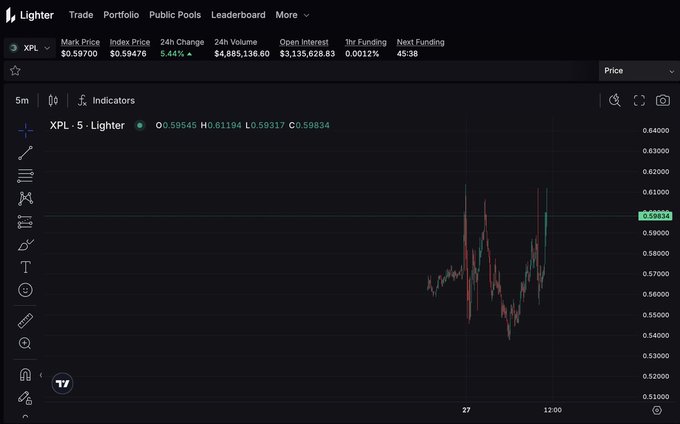Click the Index Price label
Viewport: 680px width, 424px height.
pyautogui.click(x=130, y=42)
